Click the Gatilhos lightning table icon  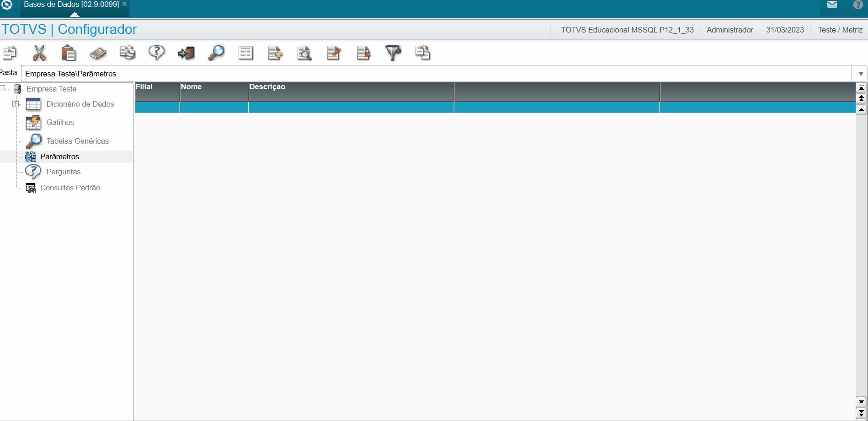pos(33,123)
